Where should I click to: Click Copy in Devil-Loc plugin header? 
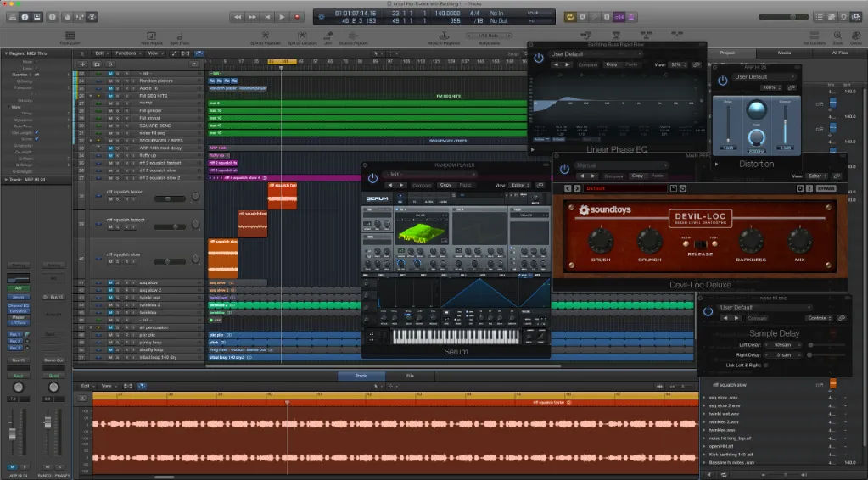(x=638, y=176)
